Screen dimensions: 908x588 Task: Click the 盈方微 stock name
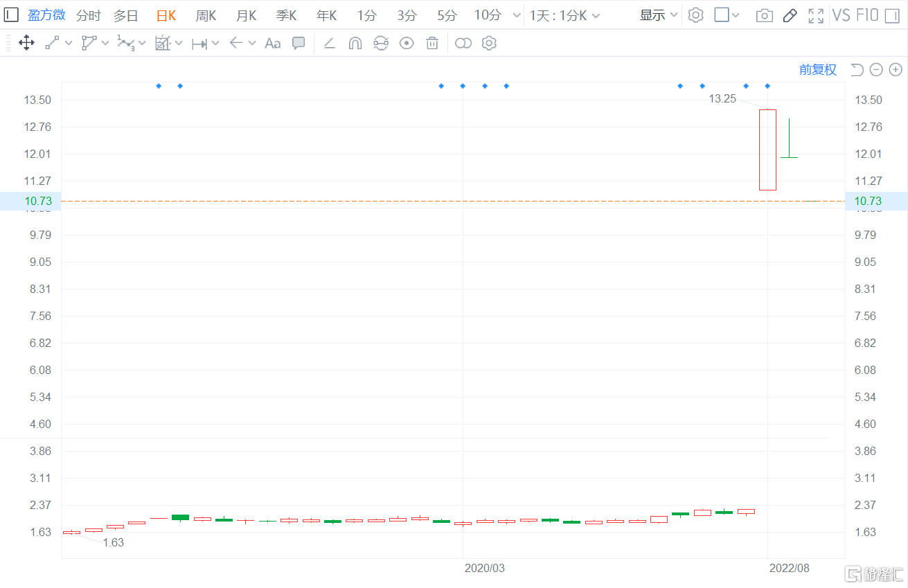(x=46, y=15)
